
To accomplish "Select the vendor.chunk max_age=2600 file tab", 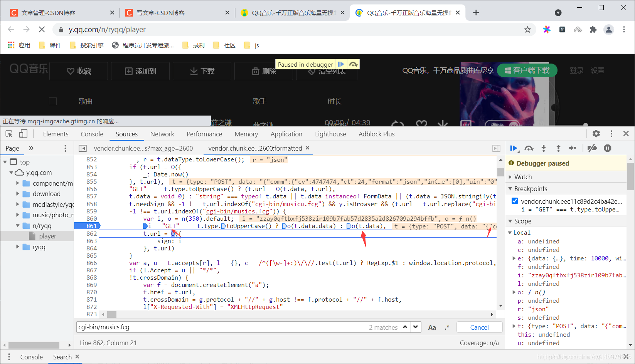I will pyautogui.click(x=143, y=148).
